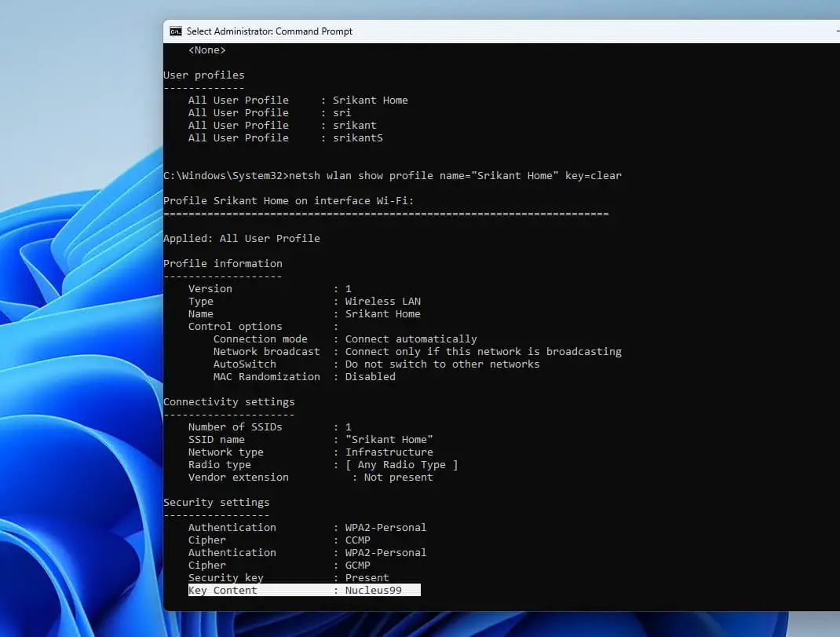The height and width of the screenshot is (637, 840).
Task: Click the MAC Randomization "Disabled" value
Action: [x=370, y=376]
